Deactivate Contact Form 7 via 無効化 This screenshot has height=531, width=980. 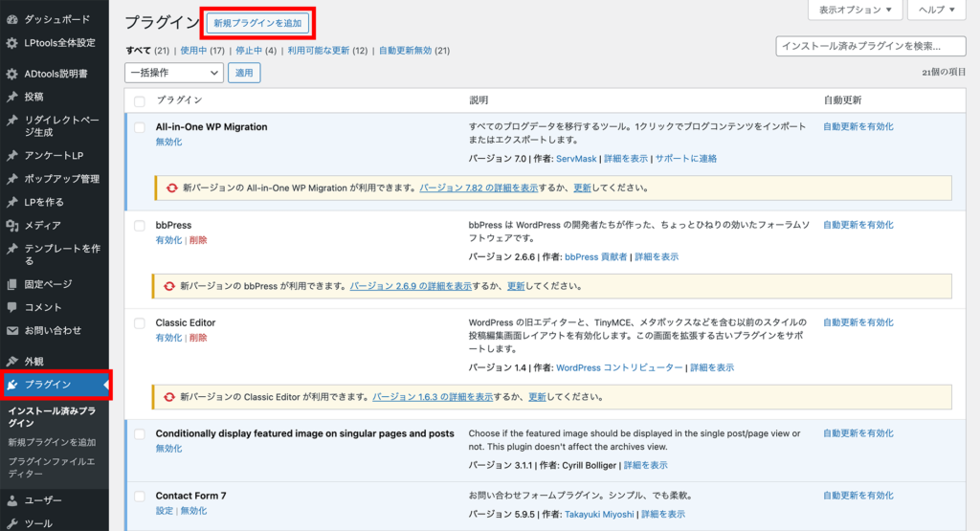193,510
